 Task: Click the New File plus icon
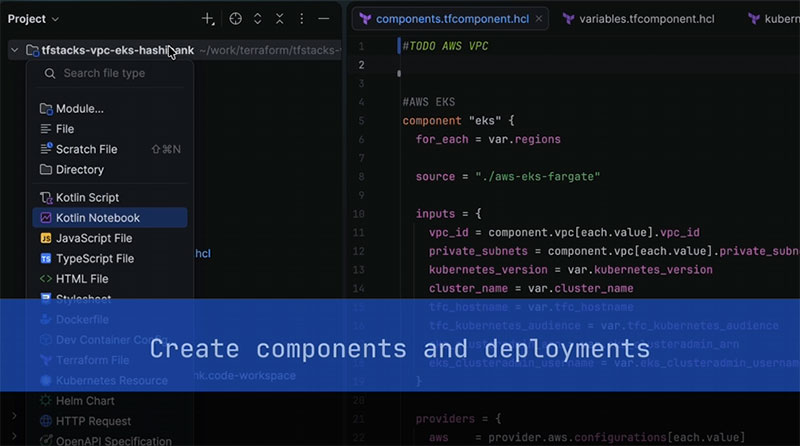[208, 19]
